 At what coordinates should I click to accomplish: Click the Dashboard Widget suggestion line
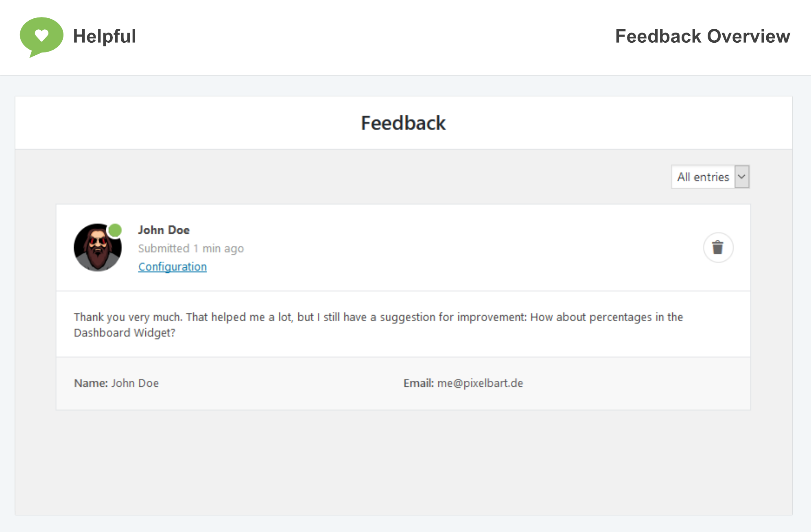[125, 333]
